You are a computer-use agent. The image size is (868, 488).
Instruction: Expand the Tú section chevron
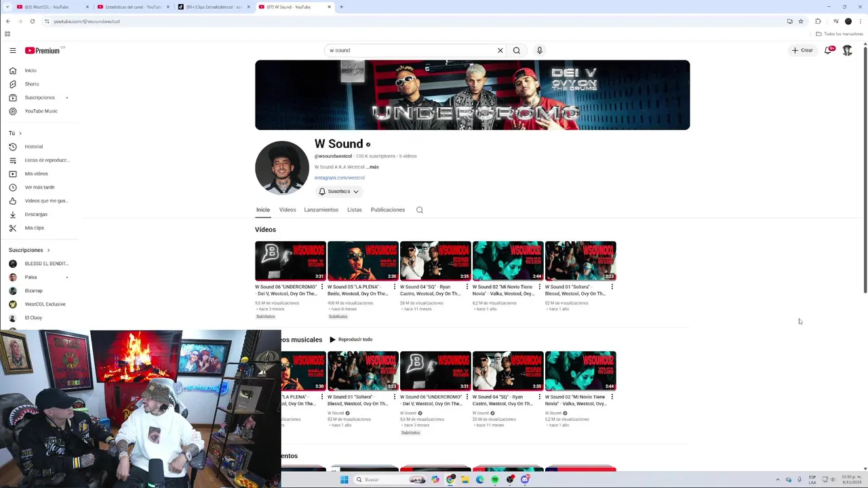20,133
